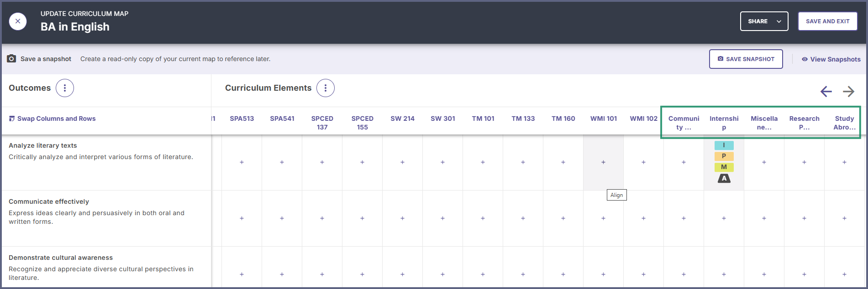Align Analyze literary texts with WMI 101
The width and height of the screenshot is (868, 289).
[x=604, y=162]
